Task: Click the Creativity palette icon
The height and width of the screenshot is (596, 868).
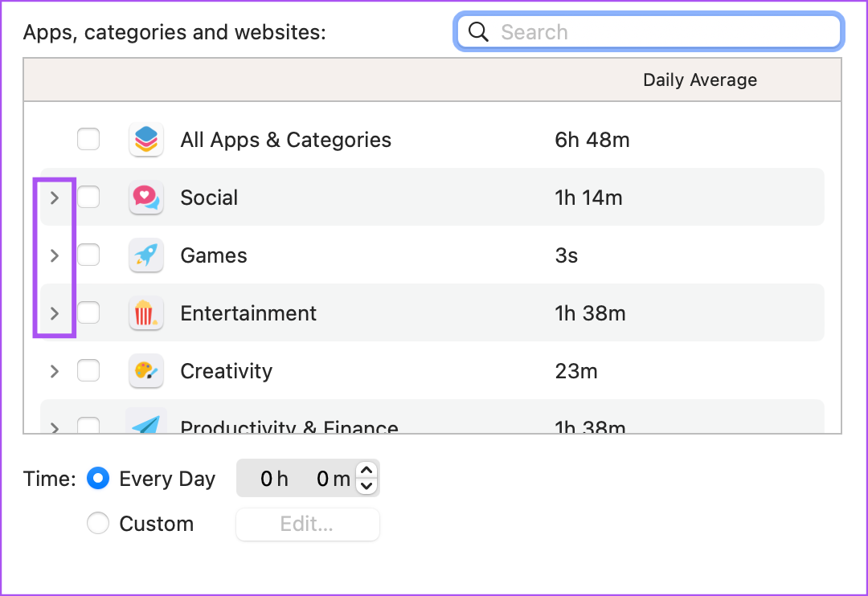Action: 145,370
